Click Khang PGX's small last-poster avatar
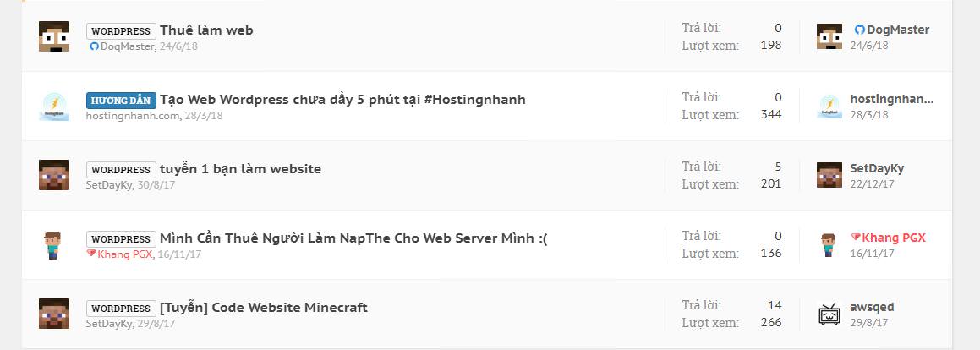Viewport: 980px width, 350px height. pos(829,245)
